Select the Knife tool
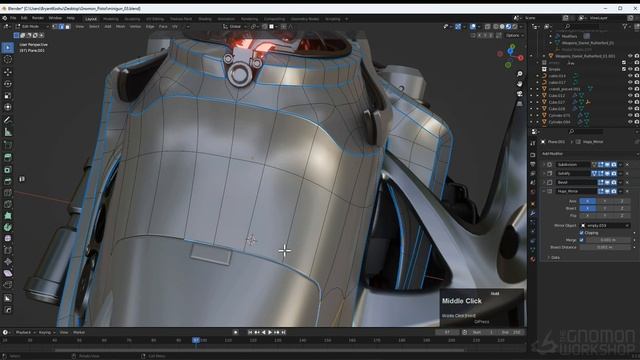 (8, 204)
